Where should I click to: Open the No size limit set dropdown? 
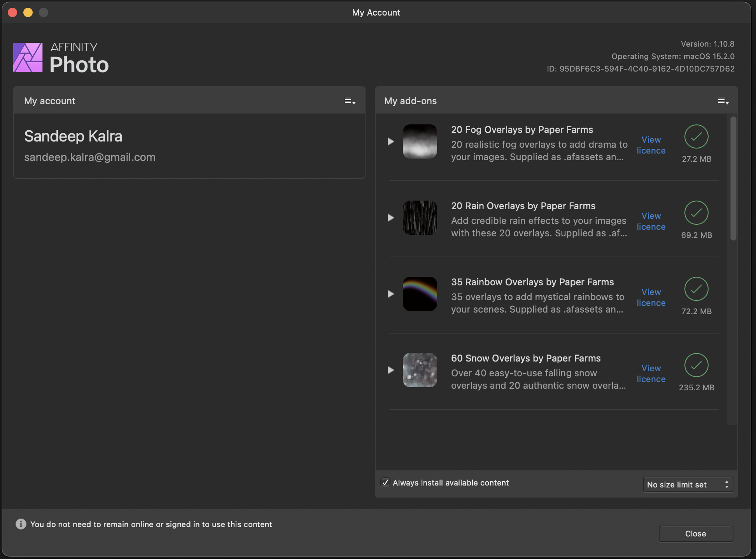pyautogui.click(x=688, y=484)
